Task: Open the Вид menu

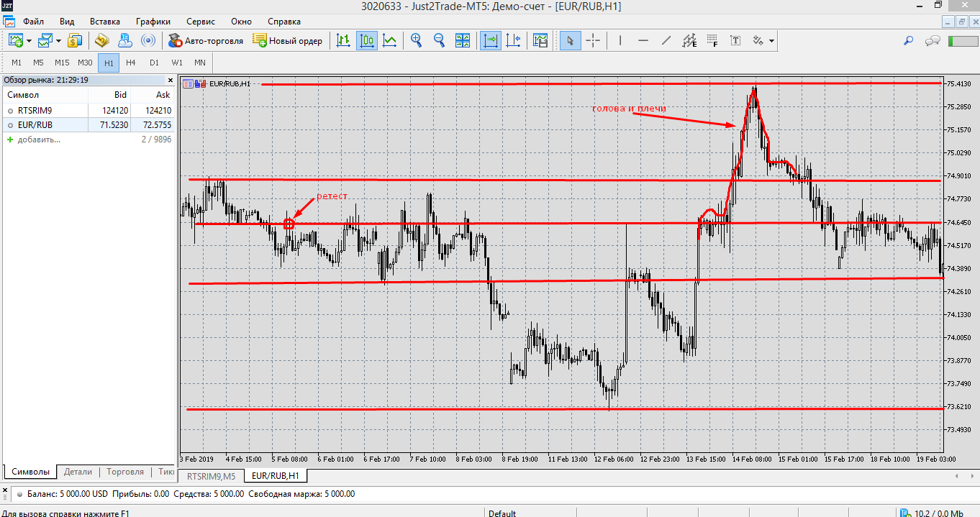Action: tap(67, 22)
